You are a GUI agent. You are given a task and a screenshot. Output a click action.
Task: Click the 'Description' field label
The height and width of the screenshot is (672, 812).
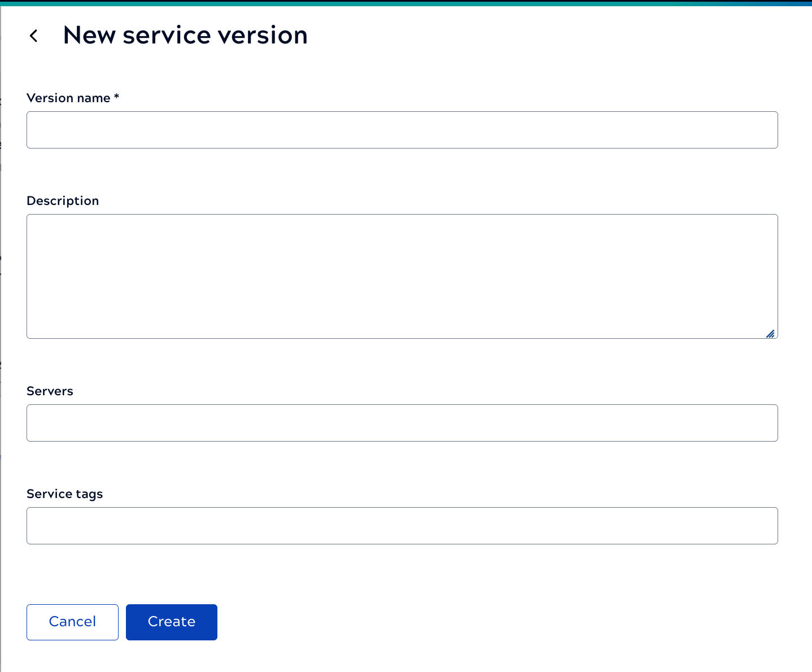pyautogui.click(x=63, y=201)
